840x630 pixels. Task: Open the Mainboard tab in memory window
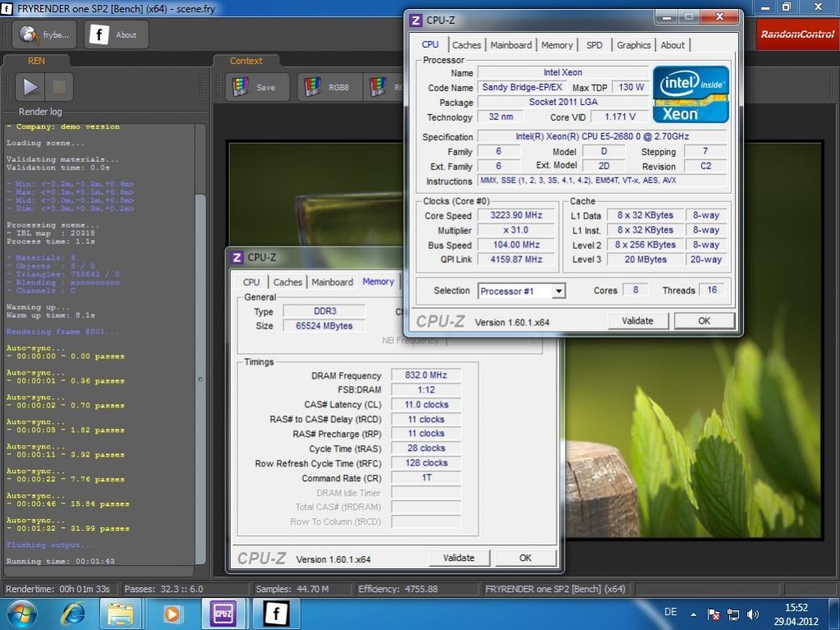coord(332,282)
